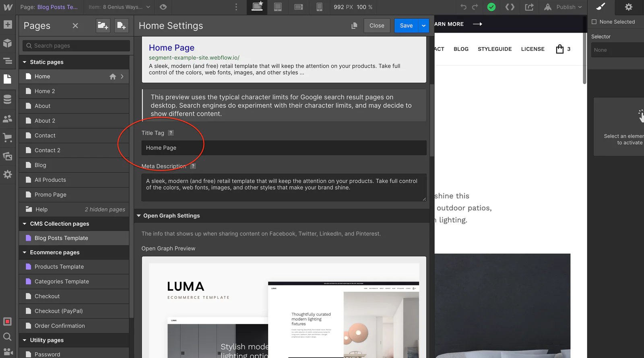Screen dimensions: 644x358
Task: Click the Save button
Action: [406, 26]
